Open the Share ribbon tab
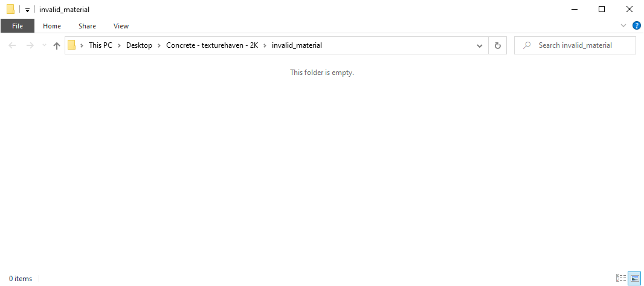 [x=87, y=26]
